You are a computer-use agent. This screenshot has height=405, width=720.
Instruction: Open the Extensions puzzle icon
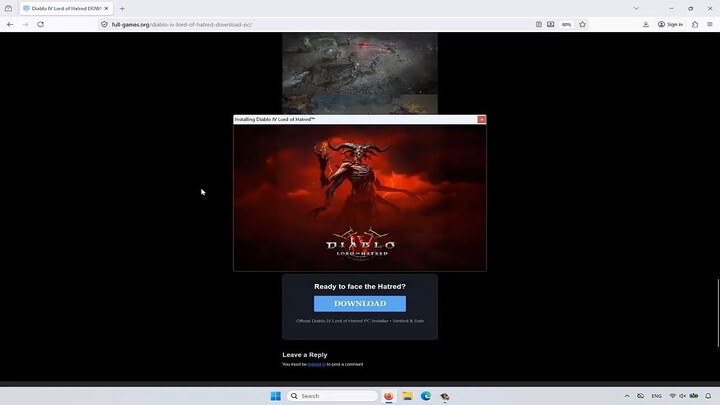coord(695,24)
